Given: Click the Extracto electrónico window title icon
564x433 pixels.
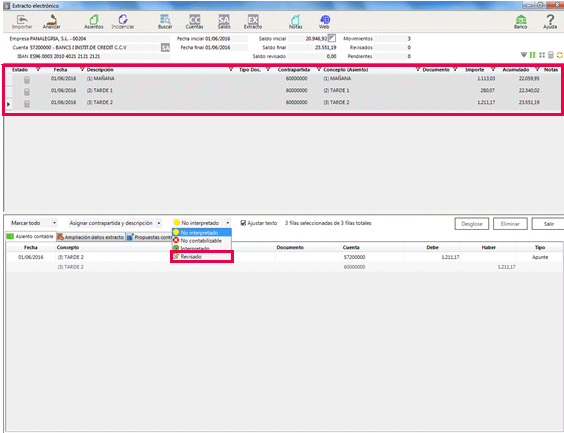Looking at the screenshot, I should [6, 6].
